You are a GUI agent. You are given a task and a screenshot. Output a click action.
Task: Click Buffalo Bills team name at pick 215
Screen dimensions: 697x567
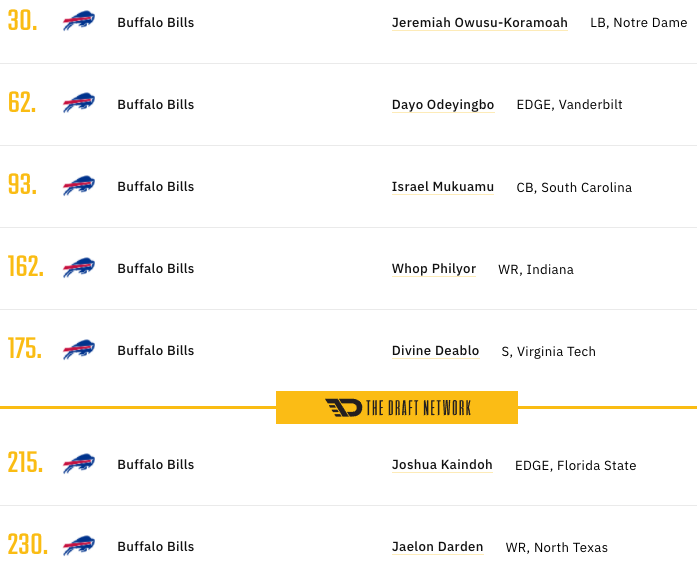click(x=156, y=464)
